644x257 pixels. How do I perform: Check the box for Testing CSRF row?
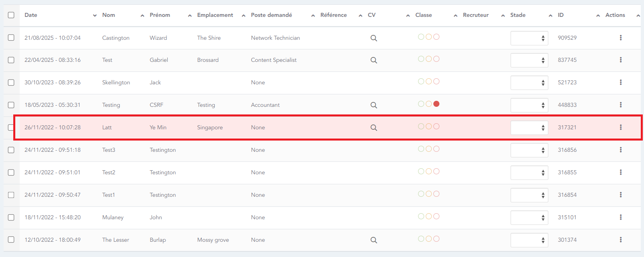[11, 105]
